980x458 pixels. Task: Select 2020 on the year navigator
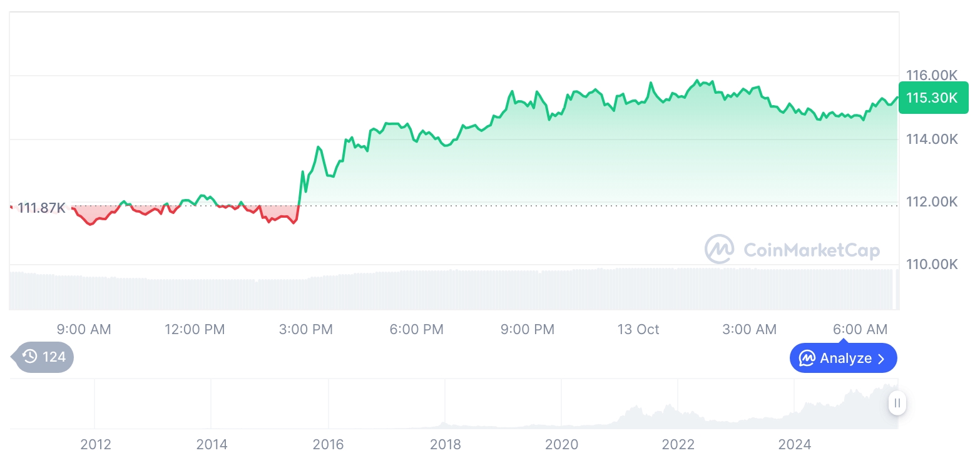tap(562, 445)
